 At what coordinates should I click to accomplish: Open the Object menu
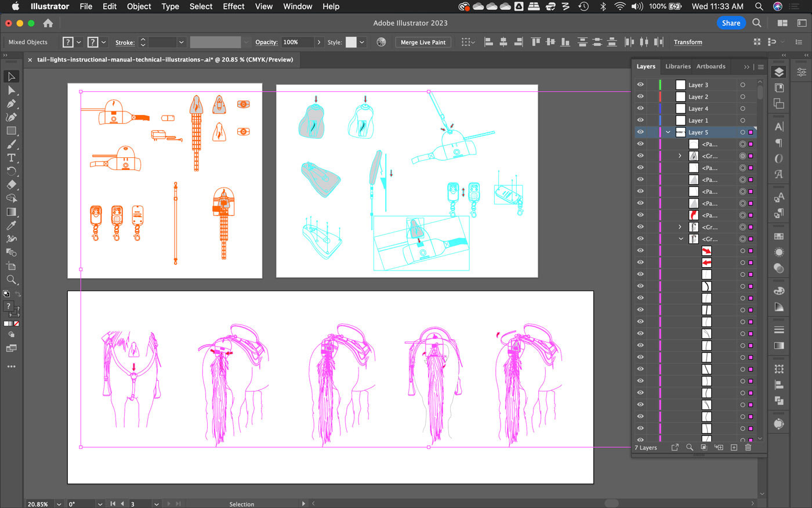point(139,6)
